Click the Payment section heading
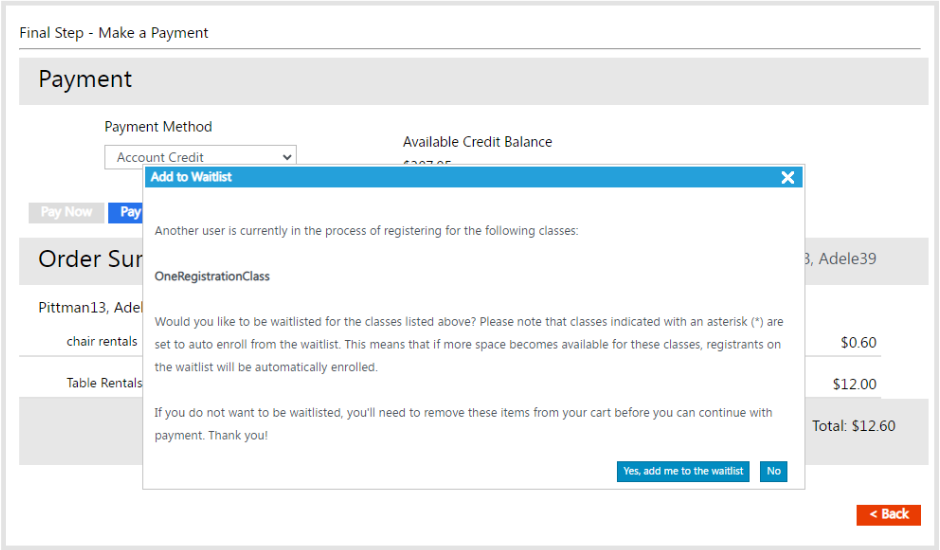This screenshot has height=550, width=940. [x=85, y=80]
